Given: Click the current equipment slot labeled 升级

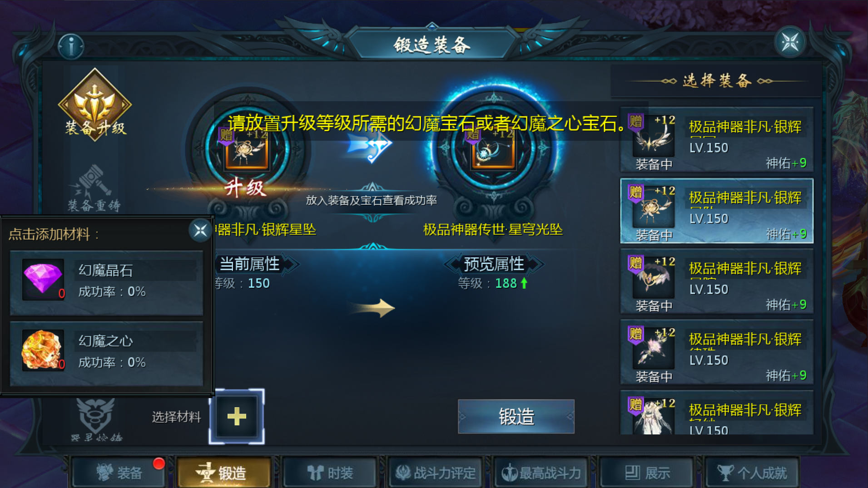Looking at the screenshot, I should [x=247, y=150].
